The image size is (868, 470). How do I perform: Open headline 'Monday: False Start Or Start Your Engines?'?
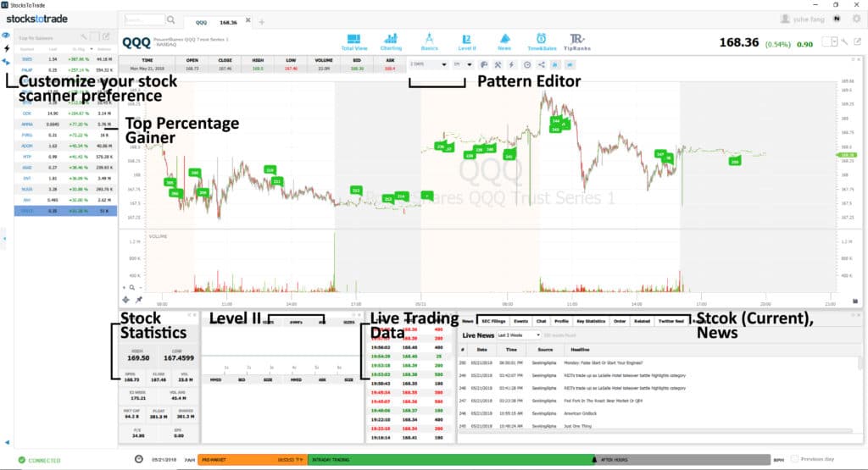tap(604, 362)
